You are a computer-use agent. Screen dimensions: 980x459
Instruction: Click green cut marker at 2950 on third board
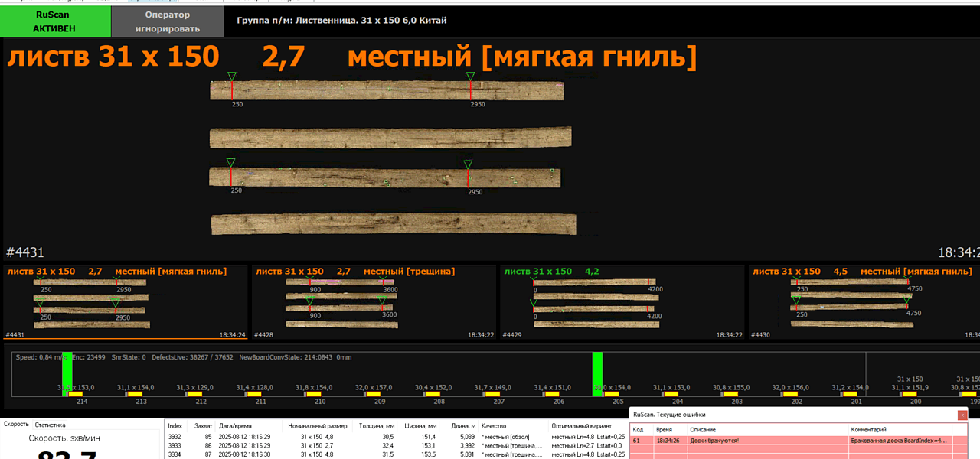[468, 164]
